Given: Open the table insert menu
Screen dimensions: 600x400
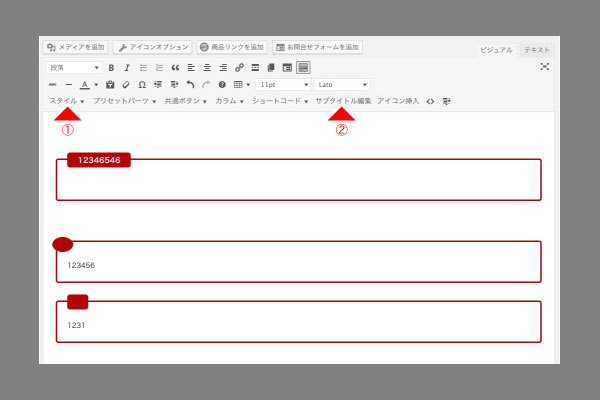Looking at the screenshot, I should (x=242, y=85).
